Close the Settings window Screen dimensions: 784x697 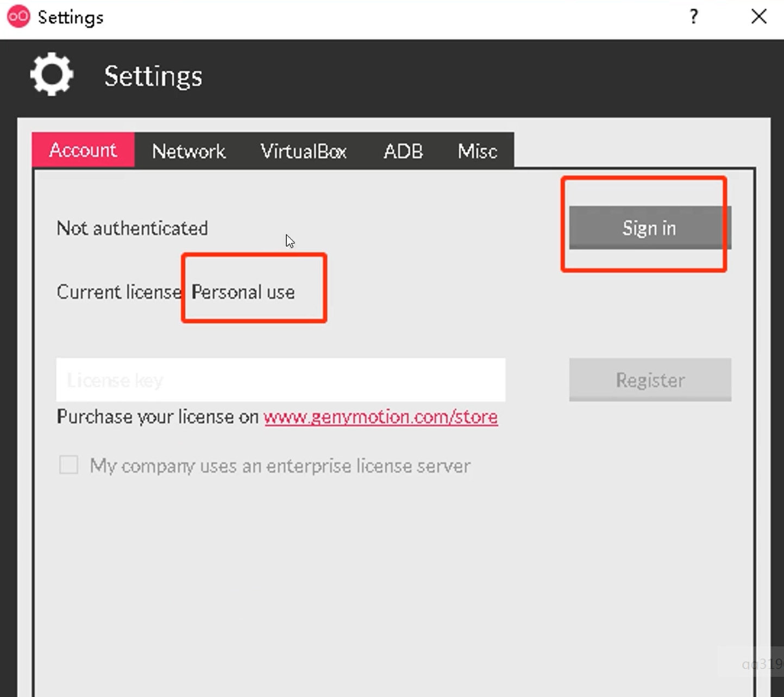tap(759, 17)
